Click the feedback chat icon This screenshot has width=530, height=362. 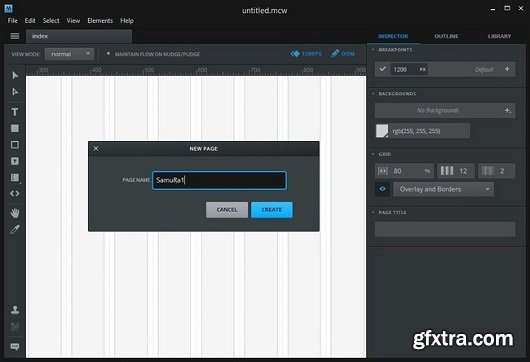pos(15,347)
